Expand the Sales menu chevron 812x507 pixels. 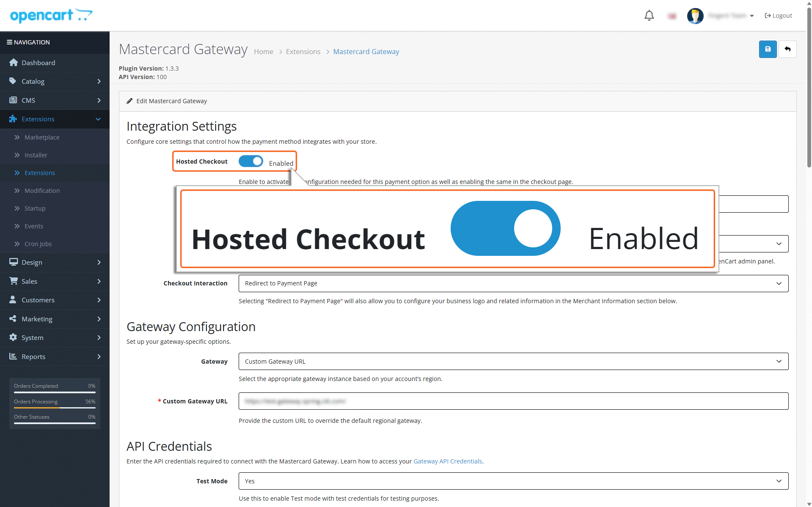(x=99, y=281)
